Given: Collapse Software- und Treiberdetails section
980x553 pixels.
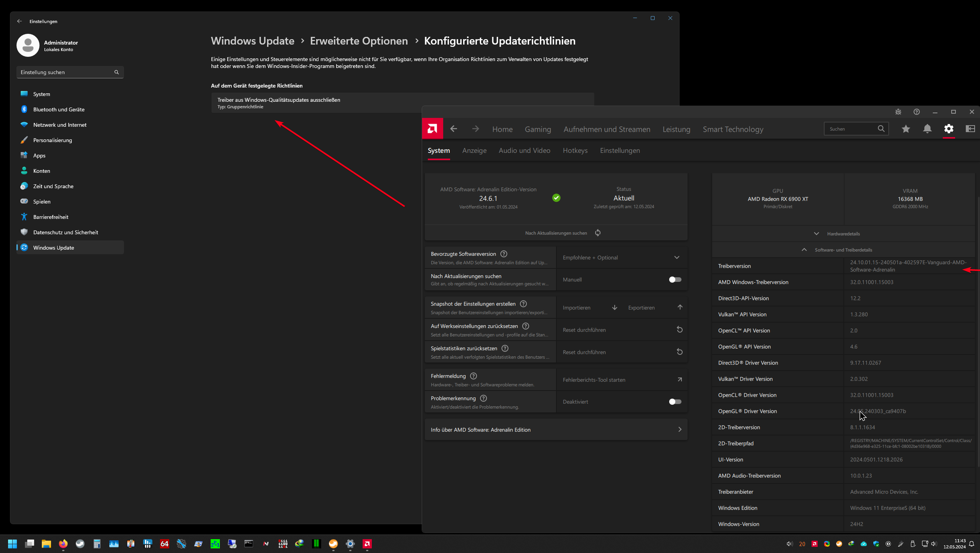Looking at the screenshot, I should (843, 250).
